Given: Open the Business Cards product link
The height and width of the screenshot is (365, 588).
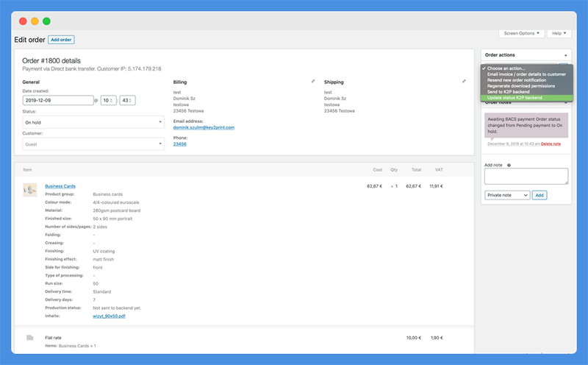Looking at the screenshot, I should (60, 186).
